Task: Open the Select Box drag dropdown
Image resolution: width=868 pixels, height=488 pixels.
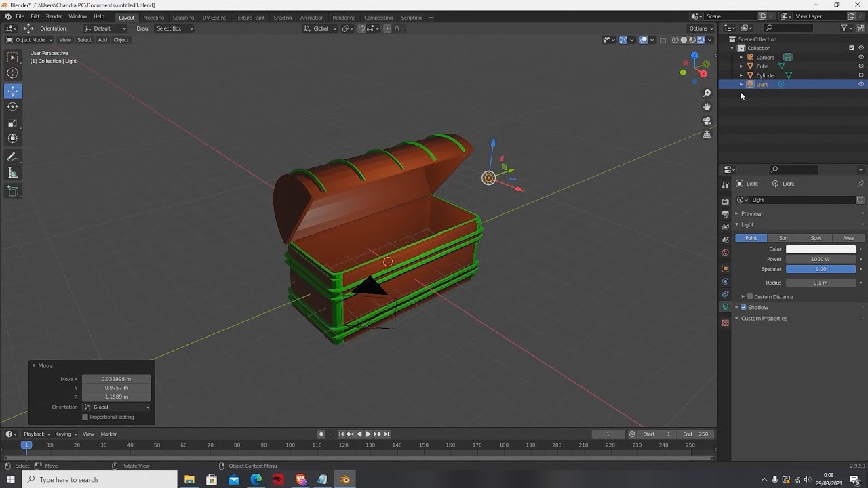Action: pos(174,28)
